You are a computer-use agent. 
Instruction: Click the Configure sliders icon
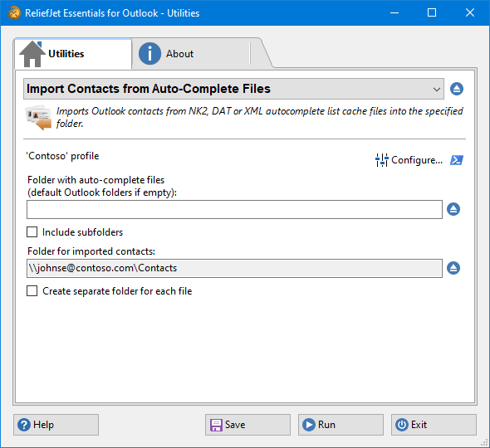point(381,160)
